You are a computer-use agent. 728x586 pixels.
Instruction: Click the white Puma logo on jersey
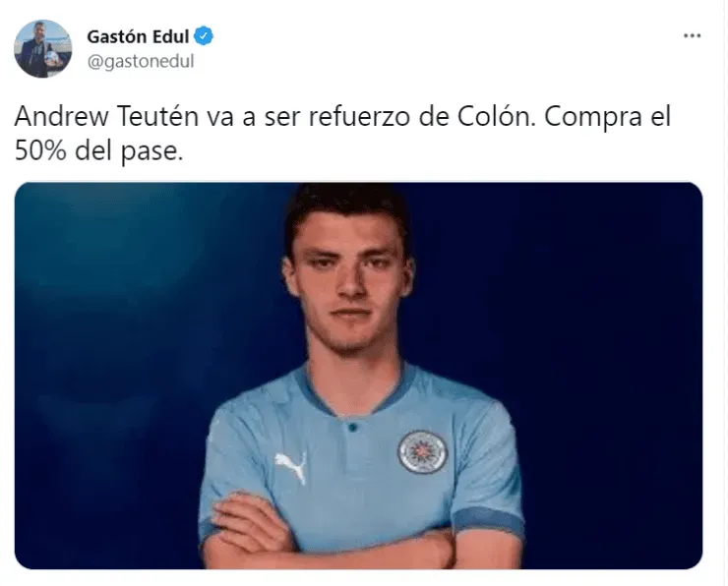tap(291, 467)
